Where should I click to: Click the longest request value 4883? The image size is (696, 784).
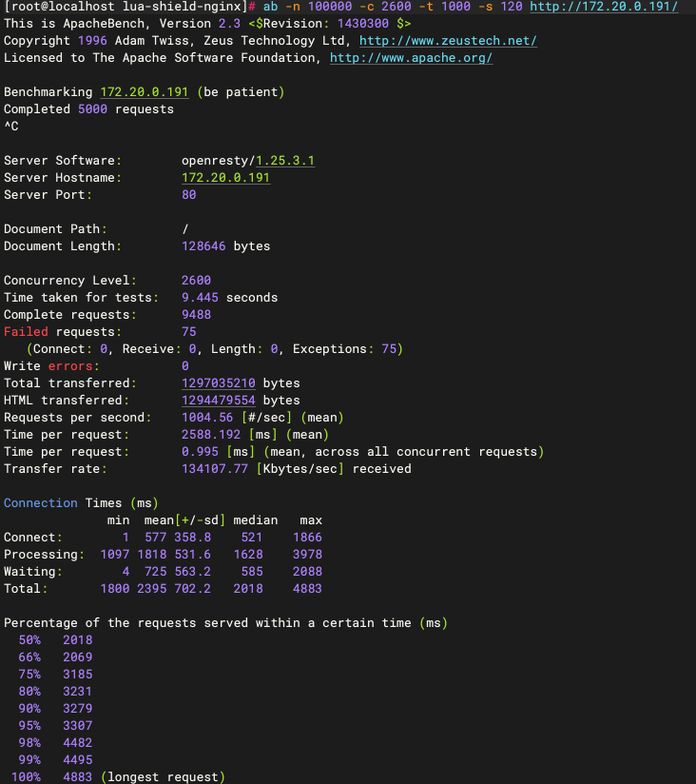click(x=78, y=777)
